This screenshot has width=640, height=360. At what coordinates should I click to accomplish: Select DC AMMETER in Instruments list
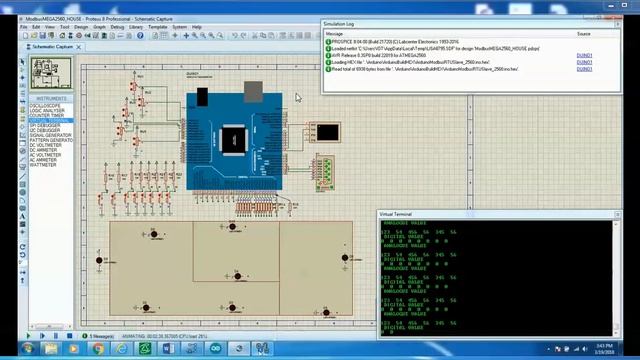(43, 150)
